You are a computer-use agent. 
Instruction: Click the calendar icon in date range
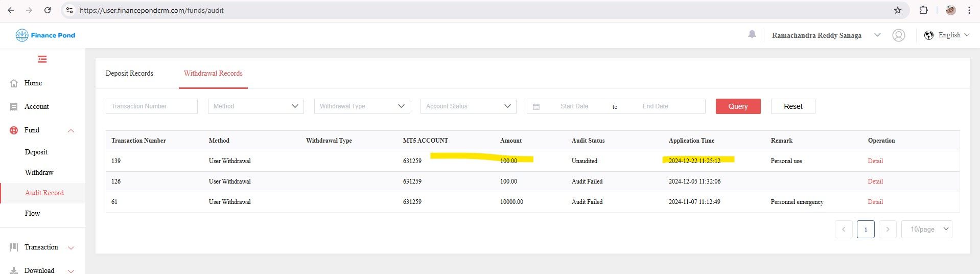pos(536,106)
